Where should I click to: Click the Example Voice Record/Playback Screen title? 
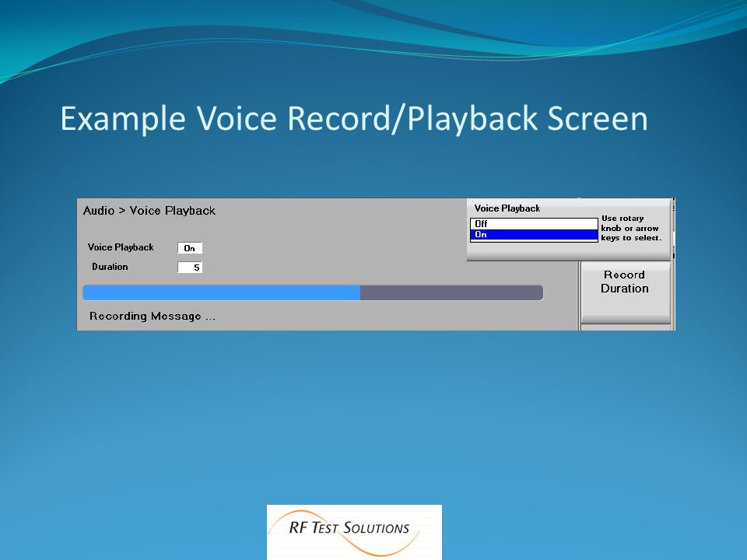(354, 118)
